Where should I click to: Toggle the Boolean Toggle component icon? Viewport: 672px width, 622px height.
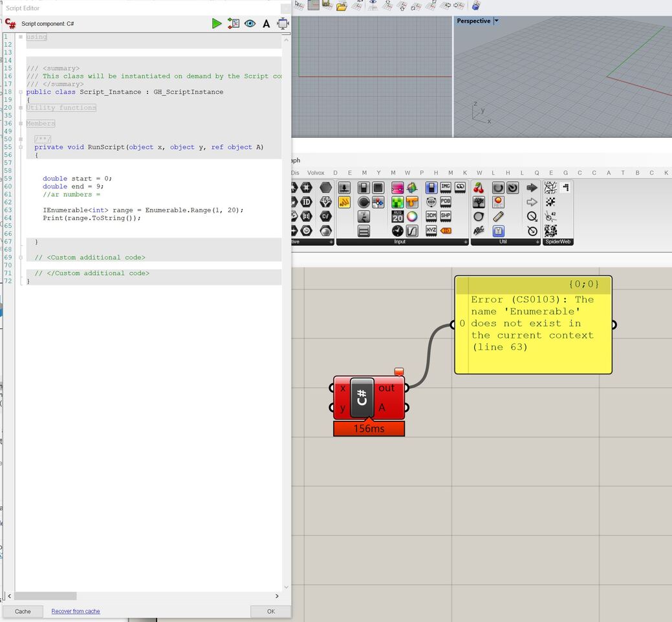click(363, 188)
